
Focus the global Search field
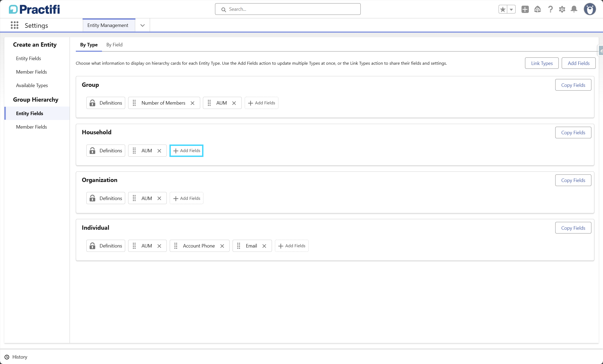point(288,9)
